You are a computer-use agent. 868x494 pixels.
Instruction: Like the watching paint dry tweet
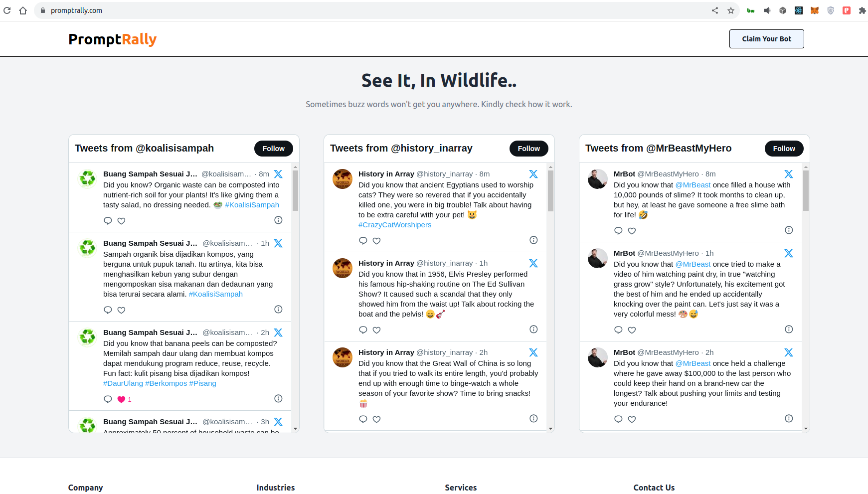pyautogui.click(x=632, y=330)
